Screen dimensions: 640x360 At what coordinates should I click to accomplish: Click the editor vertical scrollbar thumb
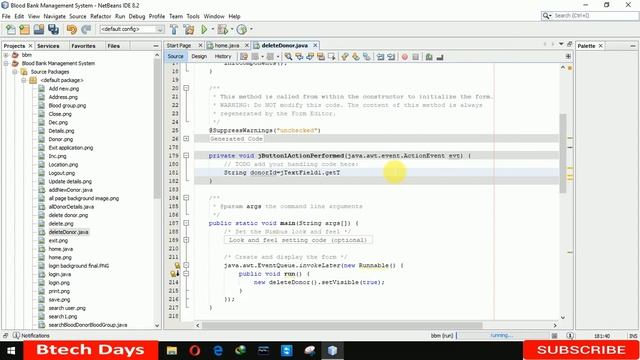click(563, 153)
